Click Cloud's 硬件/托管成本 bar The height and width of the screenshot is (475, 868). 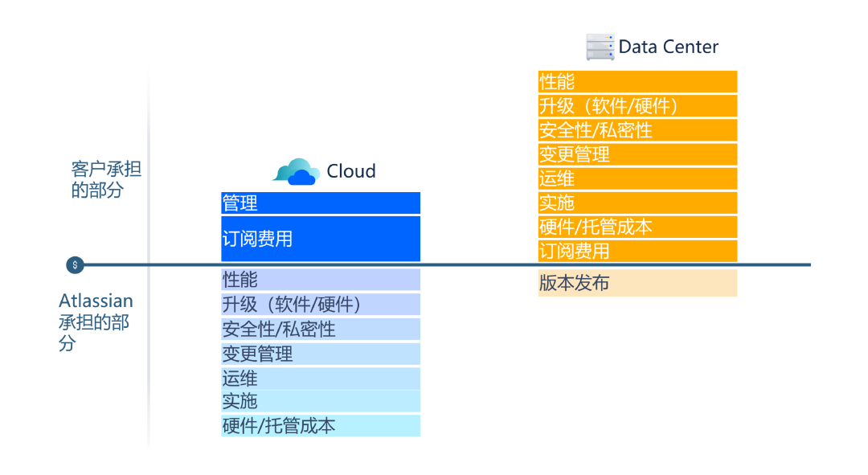(321, 426)
